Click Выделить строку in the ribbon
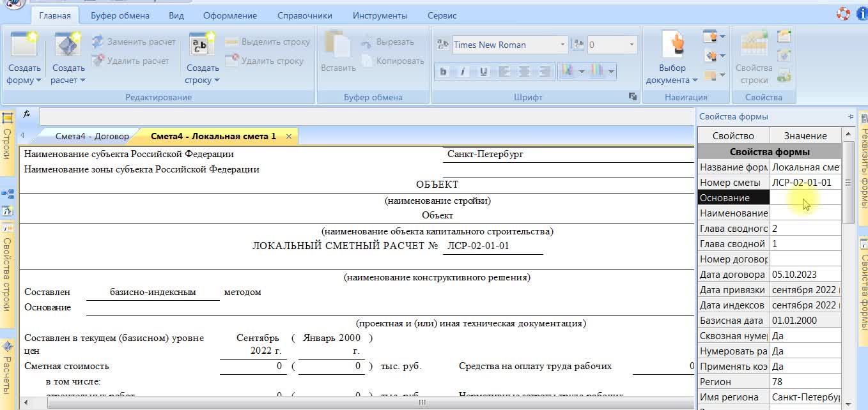 (267, 42)
